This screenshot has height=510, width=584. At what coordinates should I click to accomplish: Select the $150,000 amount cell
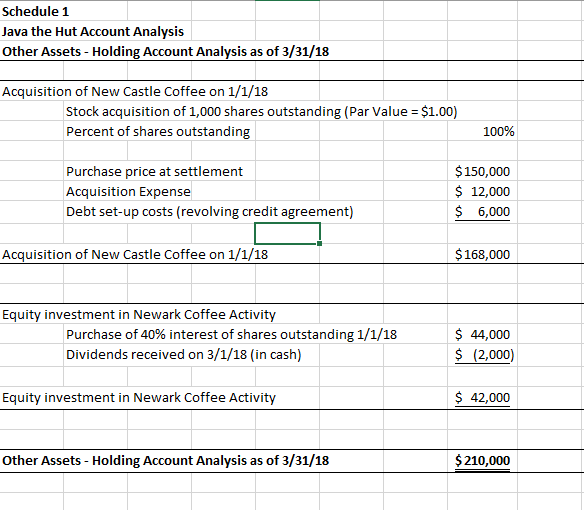click(482, 172)
